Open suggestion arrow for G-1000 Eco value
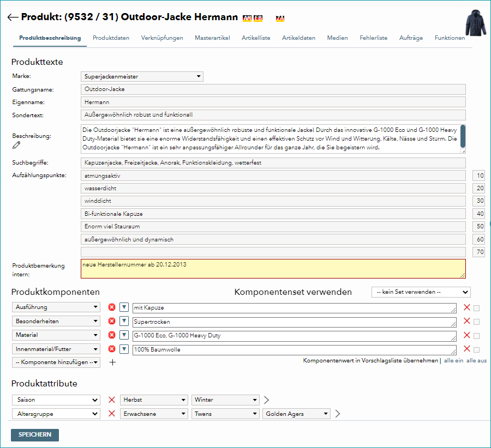The height and width of the screenshot is (448, 491). 124,335
